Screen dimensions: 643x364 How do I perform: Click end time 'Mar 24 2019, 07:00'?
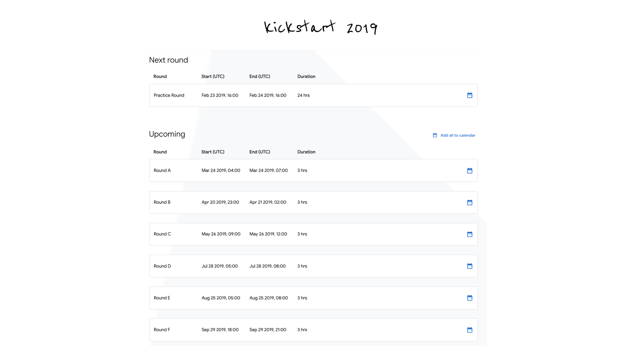tap(269, 170)
